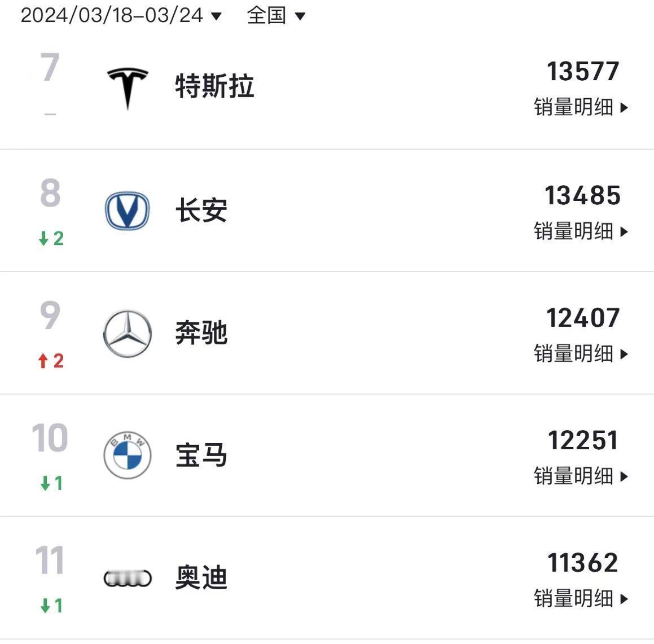
Task: Click the green down arrow for 奥迪
Action: 45,606
